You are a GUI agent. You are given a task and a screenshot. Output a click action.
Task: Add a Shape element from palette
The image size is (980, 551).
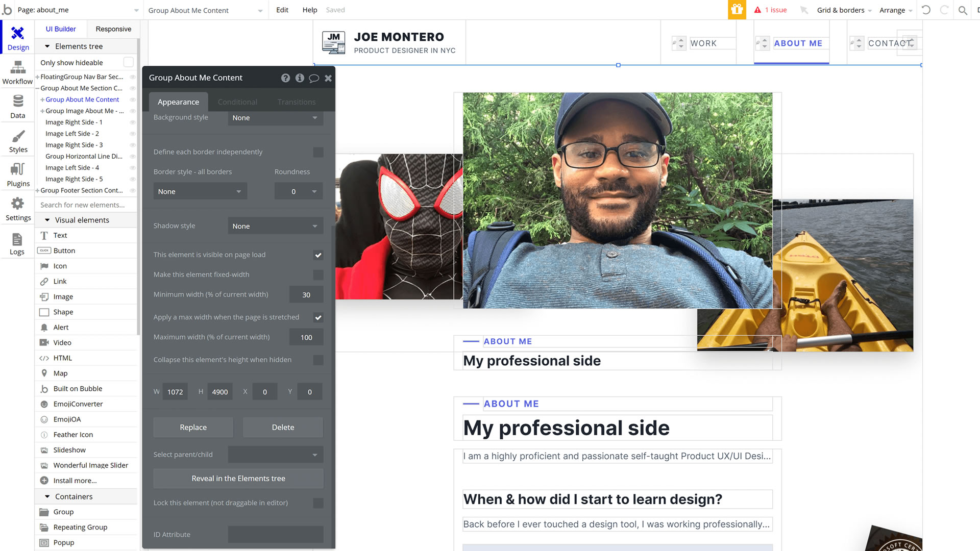tap(86, 312)
